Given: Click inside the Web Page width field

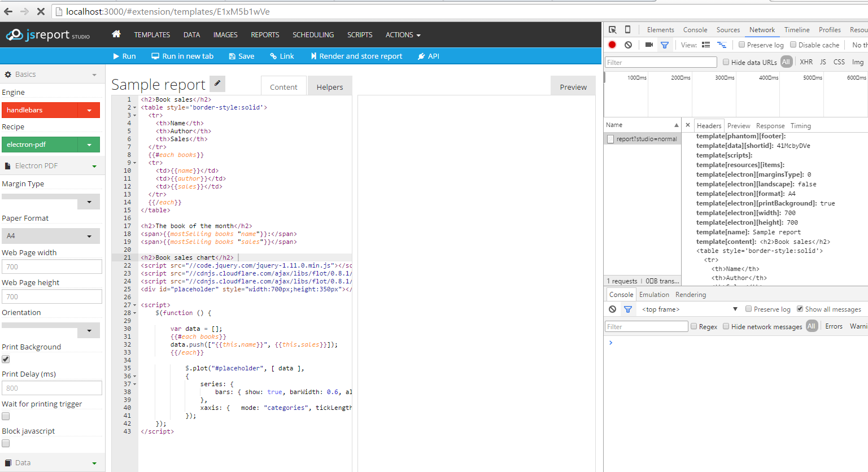Looking at the screenshot, I should [x=52, y=266].
